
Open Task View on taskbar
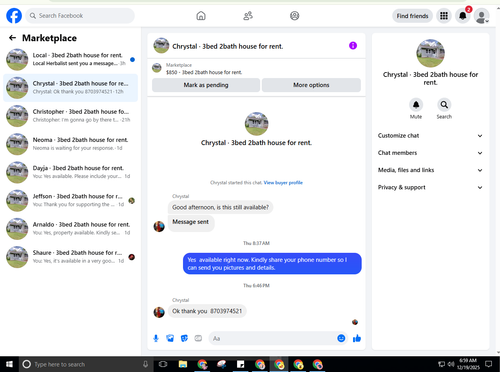(x=163, y=364)
